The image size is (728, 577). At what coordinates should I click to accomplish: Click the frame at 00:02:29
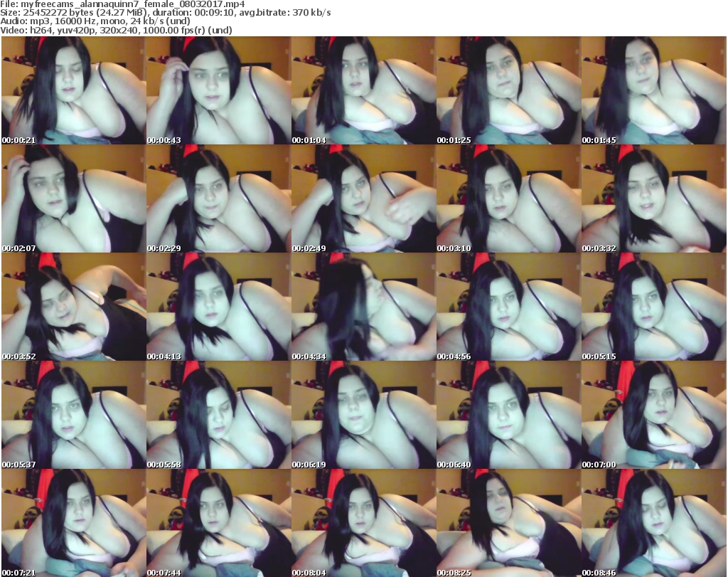coord(219,198)
